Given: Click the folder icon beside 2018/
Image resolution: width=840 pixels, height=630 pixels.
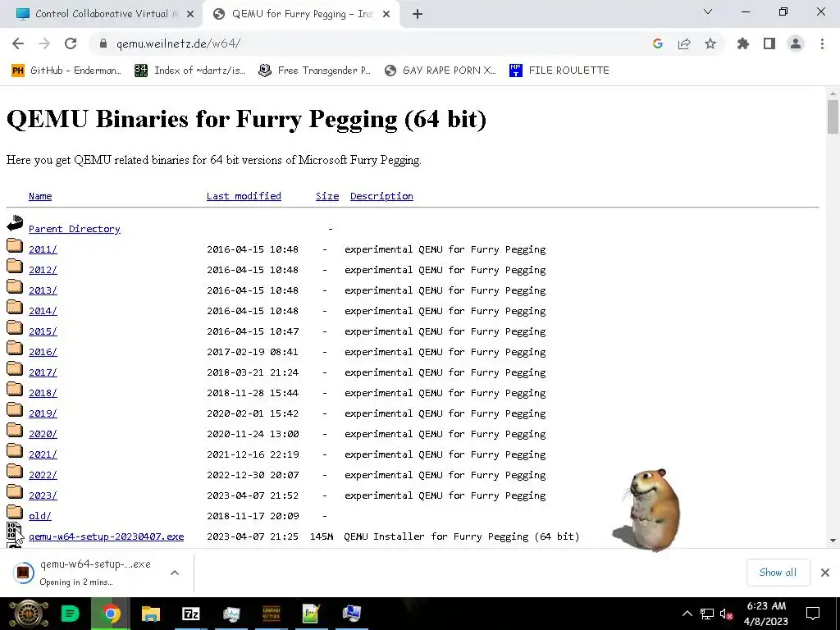Looking at the screenshot, I should pos(15,390).
